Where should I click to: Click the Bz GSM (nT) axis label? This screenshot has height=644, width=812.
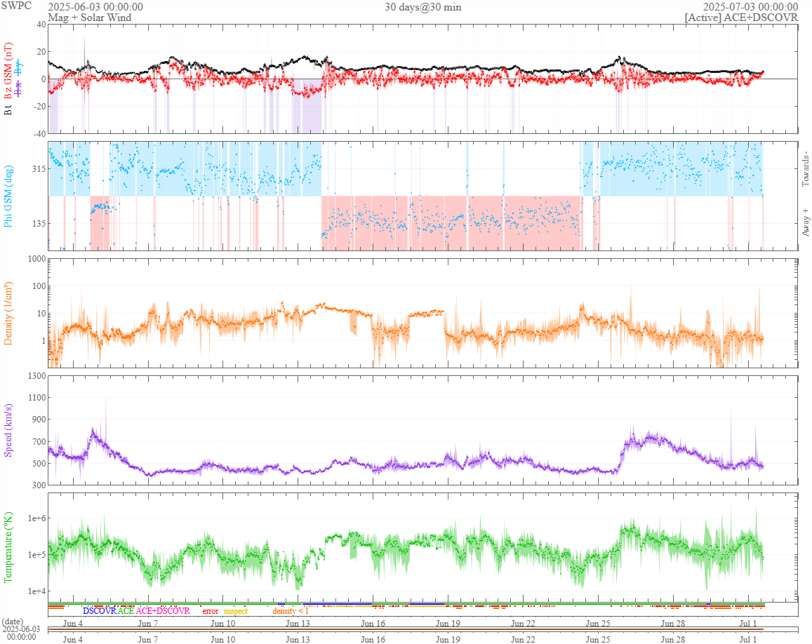pos(8,71)
